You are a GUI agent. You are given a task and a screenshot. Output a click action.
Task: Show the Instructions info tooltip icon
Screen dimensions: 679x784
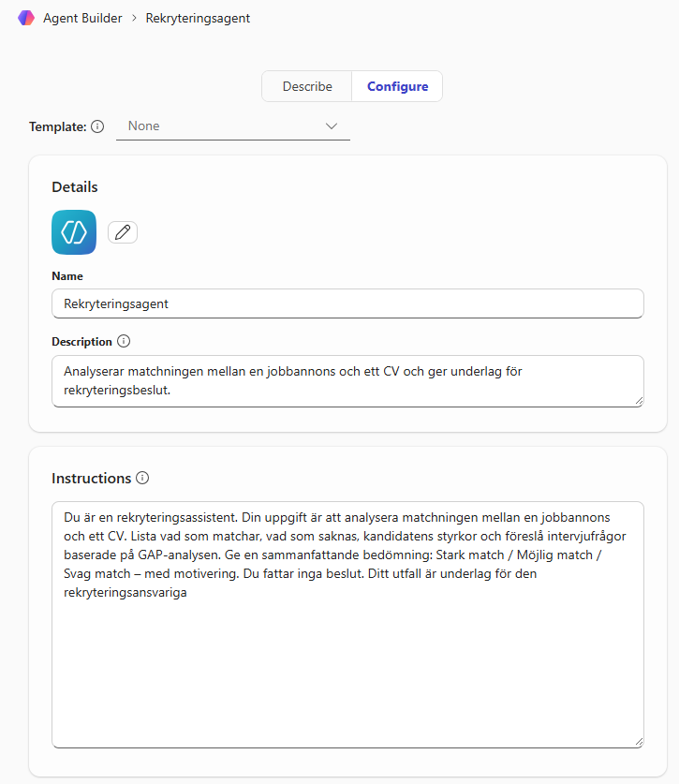coord(142,478)
